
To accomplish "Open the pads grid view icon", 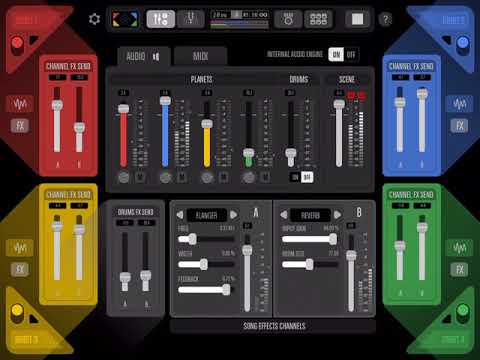I will 318,19.
